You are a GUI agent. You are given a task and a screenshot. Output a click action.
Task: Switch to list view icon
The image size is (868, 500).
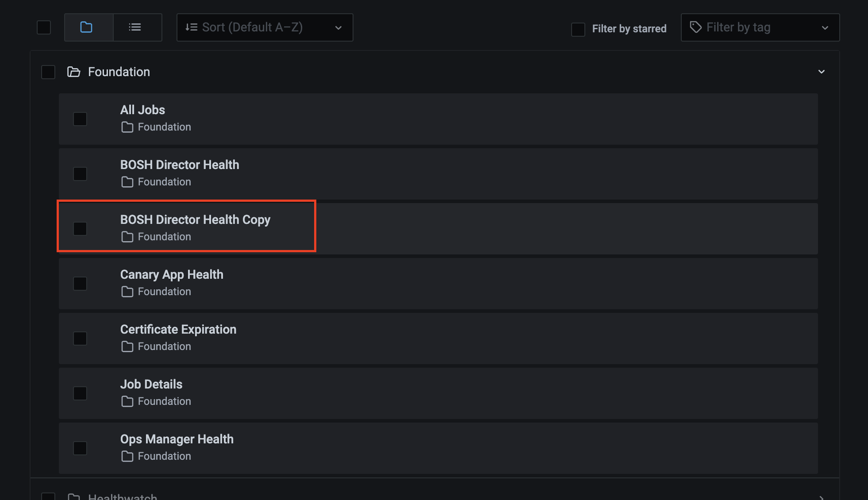click(135, 27)
